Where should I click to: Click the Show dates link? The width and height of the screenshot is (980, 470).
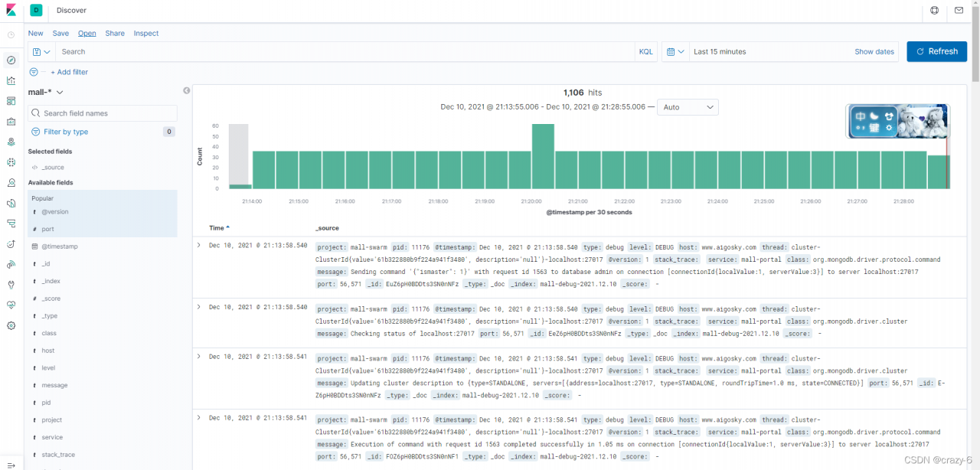874,52
